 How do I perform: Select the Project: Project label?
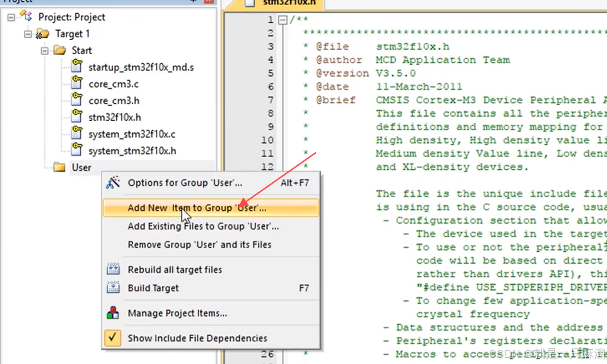(x=72, y=17)
